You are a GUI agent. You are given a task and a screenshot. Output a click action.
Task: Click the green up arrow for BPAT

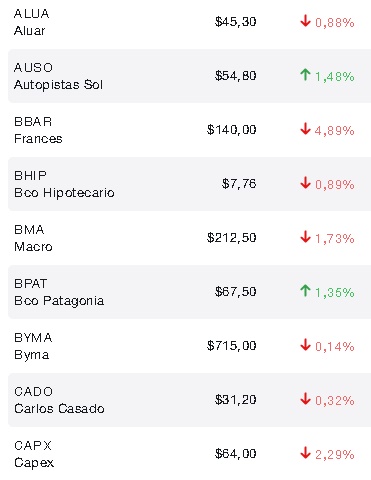click(305, 291)
